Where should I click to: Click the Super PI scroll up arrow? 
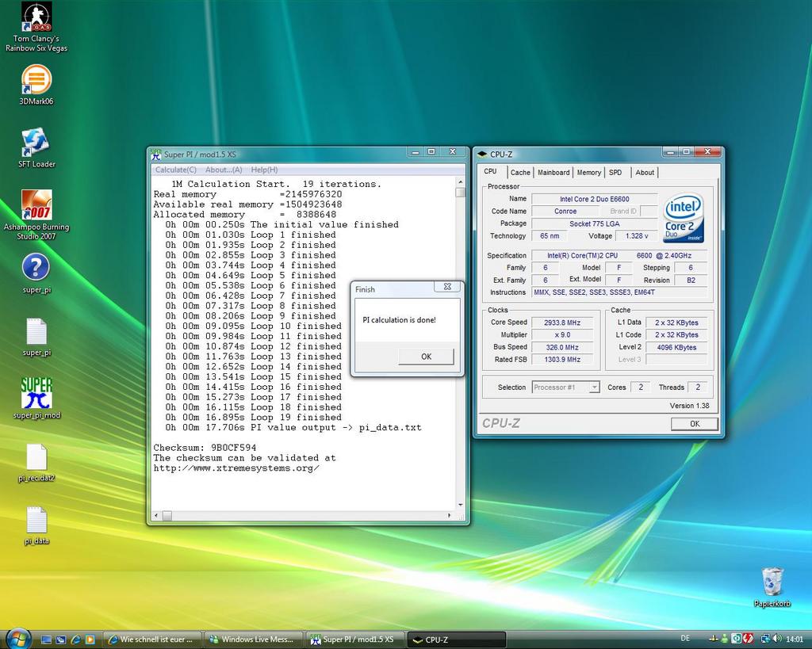point(460,183)
